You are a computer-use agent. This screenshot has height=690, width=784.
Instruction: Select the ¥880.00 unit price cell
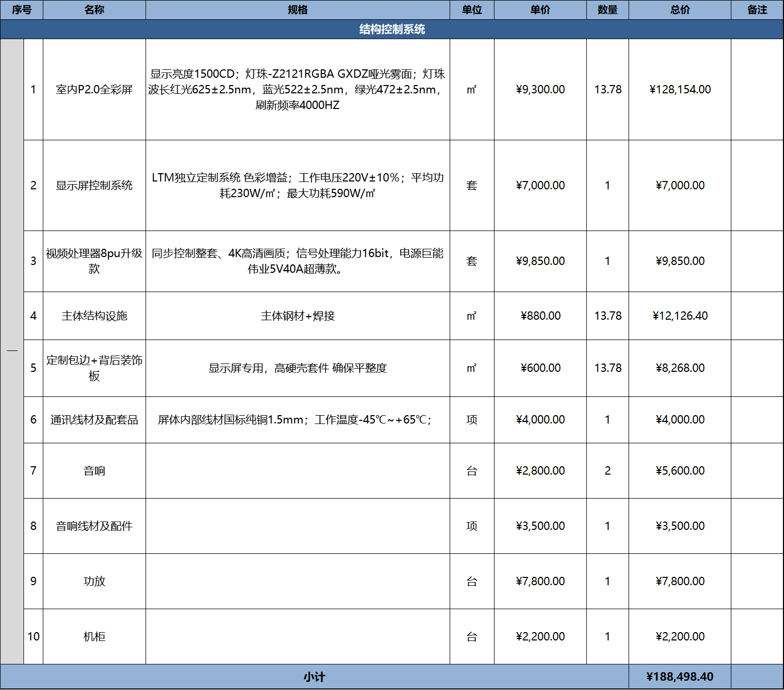(540, 316)
